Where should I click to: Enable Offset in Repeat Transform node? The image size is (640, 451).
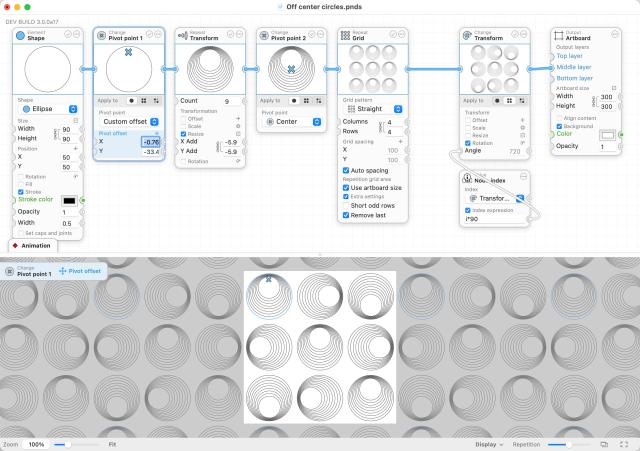pyautogui.click(x=183, y=119)
